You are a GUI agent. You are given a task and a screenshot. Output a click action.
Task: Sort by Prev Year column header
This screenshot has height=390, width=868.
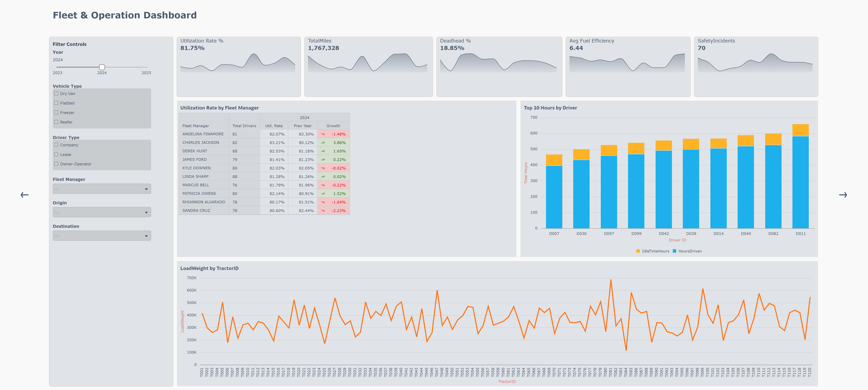tap(303, 126)
